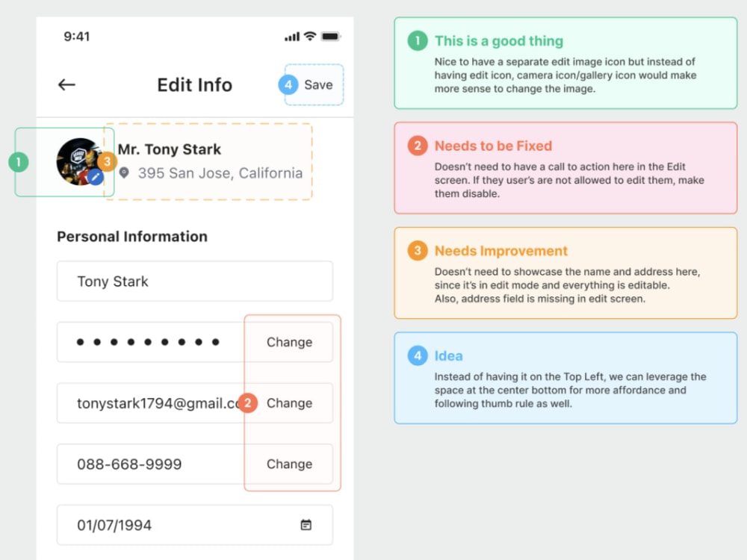Tap the cellular signal bars icon
747x560 pixels.
click(x=292, y=37)
